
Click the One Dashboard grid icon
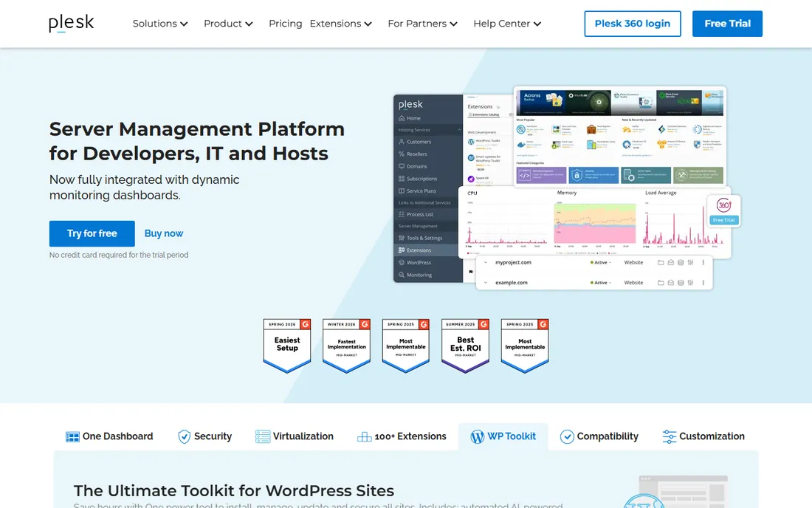pyautogui.click(x=72, y=437)
